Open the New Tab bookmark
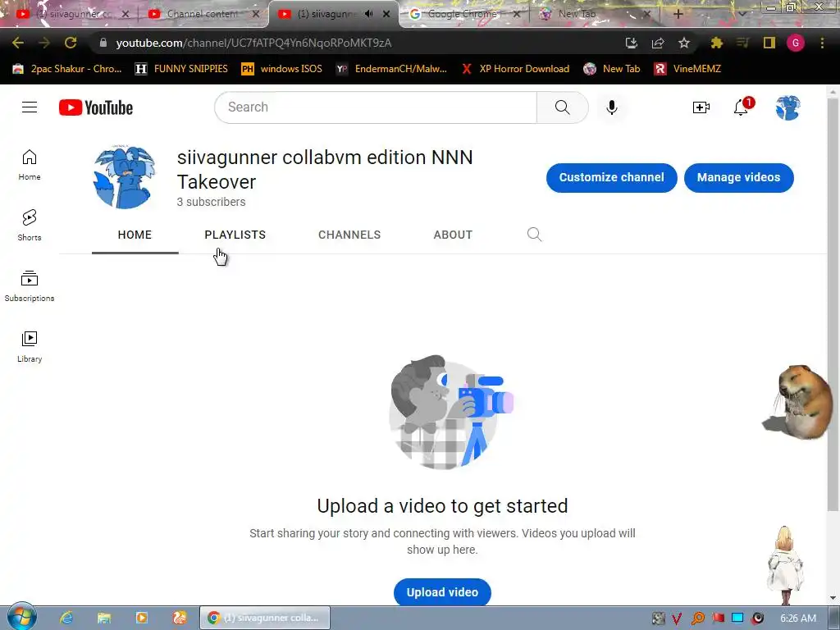This screenshot has height=630, width=840. click(612, 69)
